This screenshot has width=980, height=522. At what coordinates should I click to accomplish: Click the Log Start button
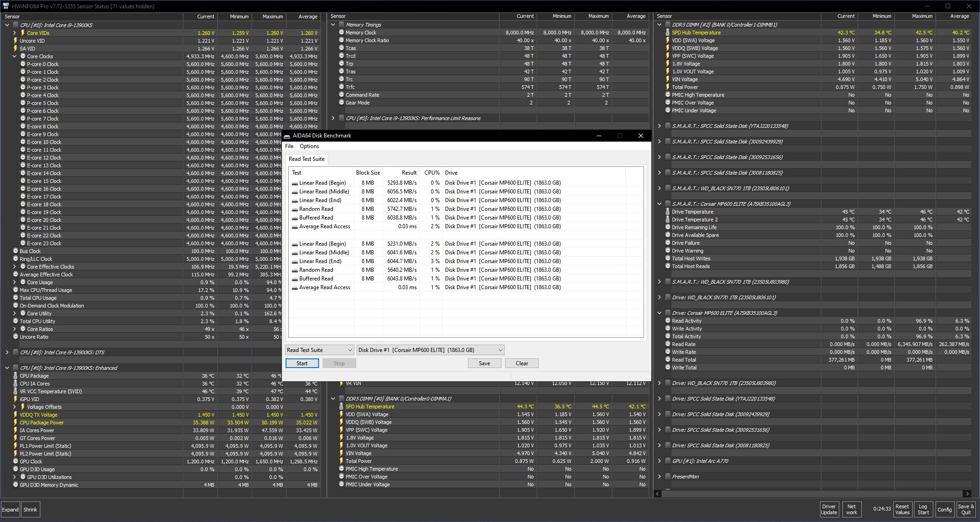pyautogui.click(x=923, y=510)
